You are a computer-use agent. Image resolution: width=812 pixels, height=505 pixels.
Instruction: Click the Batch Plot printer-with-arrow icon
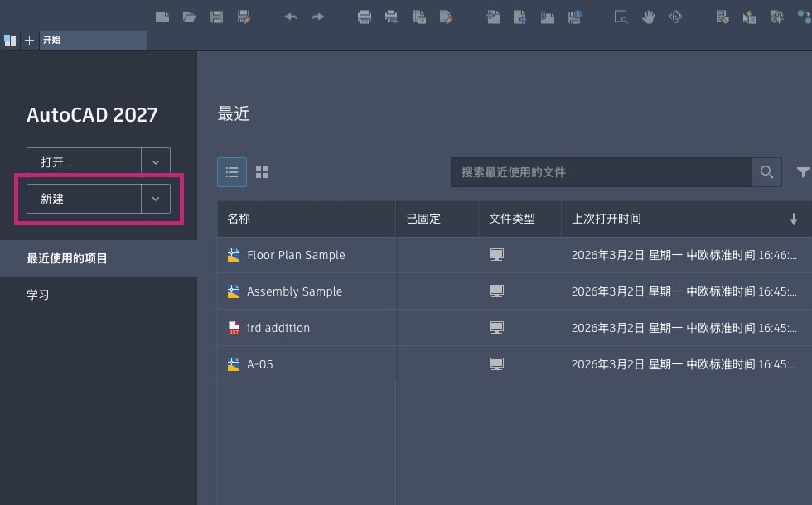point(391,17)
